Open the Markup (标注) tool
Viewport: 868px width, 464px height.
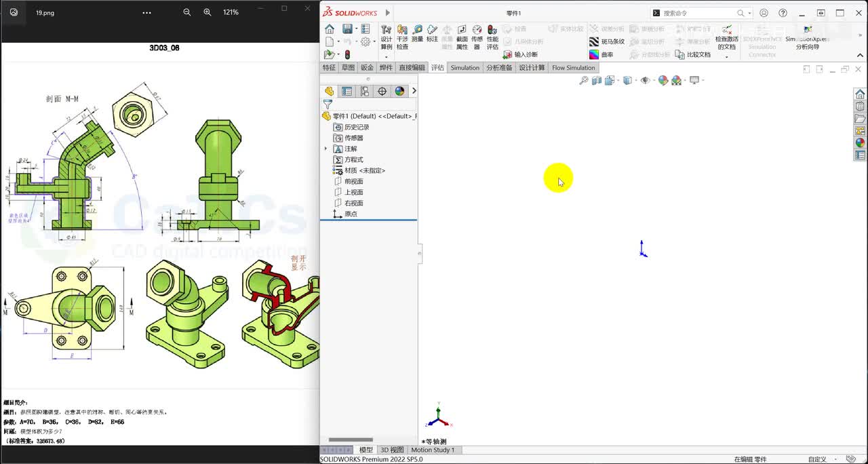[432, 34]
